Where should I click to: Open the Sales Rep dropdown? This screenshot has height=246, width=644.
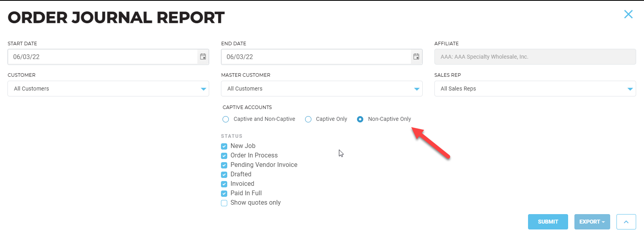630,89
